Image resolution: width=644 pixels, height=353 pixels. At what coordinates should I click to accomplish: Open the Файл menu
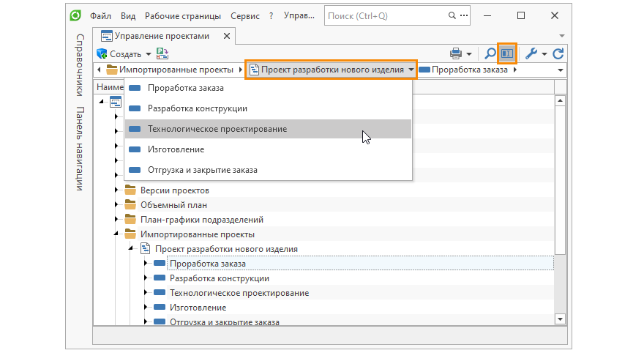[x=101, y=15]
